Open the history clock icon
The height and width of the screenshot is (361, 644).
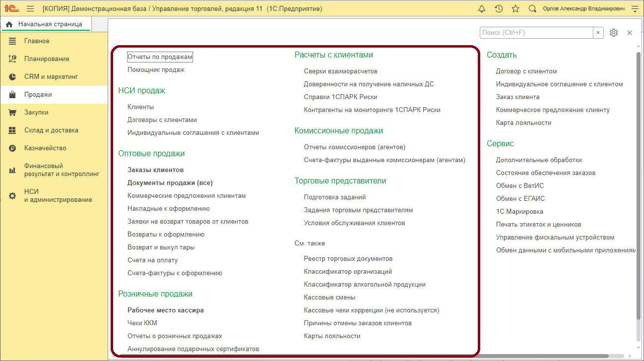[499, 9]
